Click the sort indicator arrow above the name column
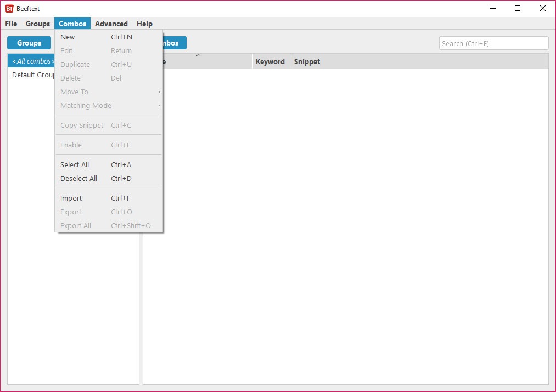The height and width of the screenshot is (392, 556). pyautogui.click(x=199, y=55)
